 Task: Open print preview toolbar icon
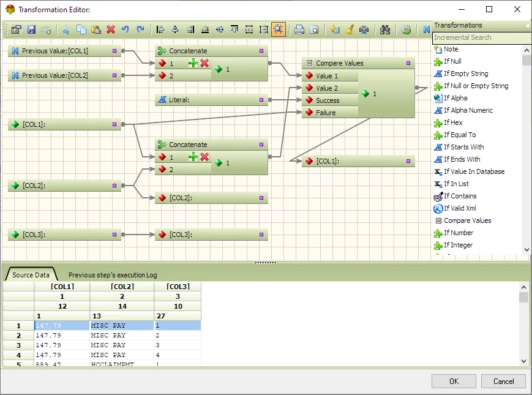pos(314,29)
